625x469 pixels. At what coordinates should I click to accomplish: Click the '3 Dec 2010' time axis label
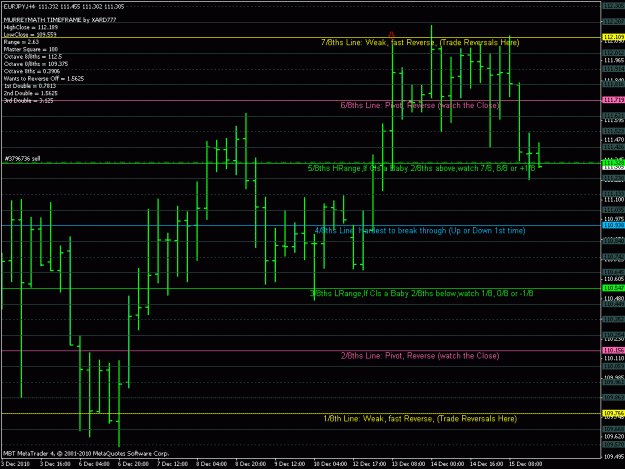point(16,464)
